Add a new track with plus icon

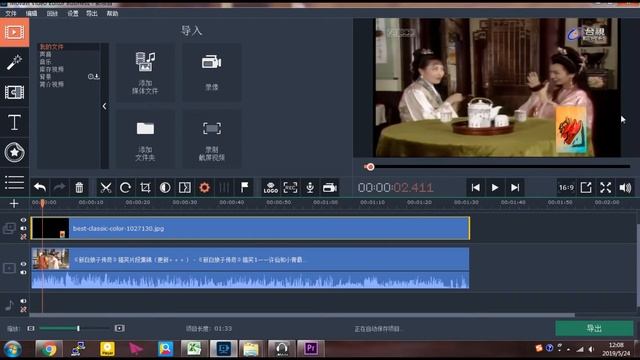point(14,203)
